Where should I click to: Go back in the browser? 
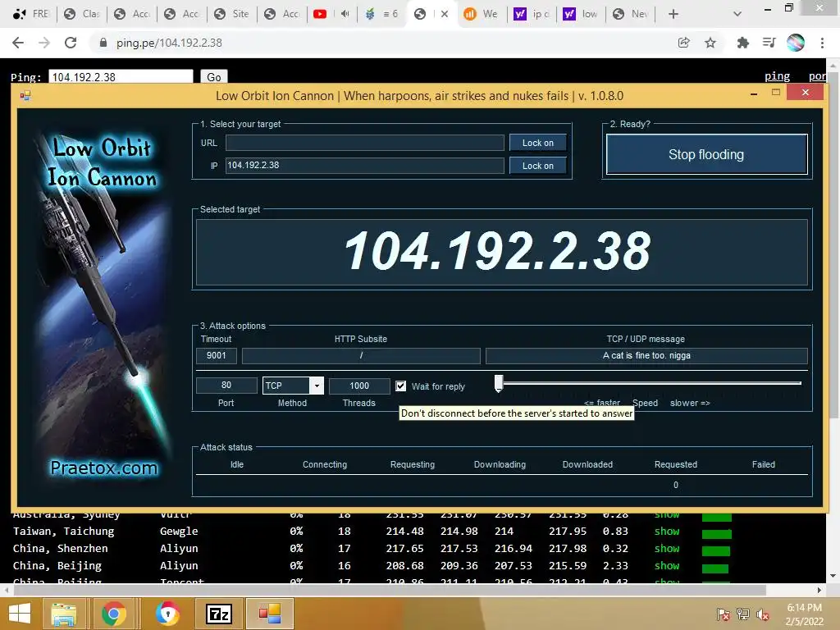[x=18, y=43]
